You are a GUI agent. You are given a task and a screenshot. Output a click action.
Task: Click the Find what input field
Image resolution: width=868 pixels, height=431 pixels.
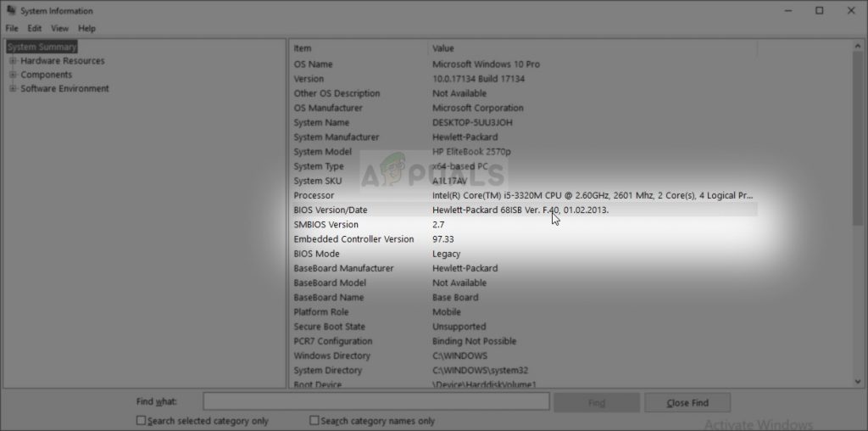(x=376, y=402)
